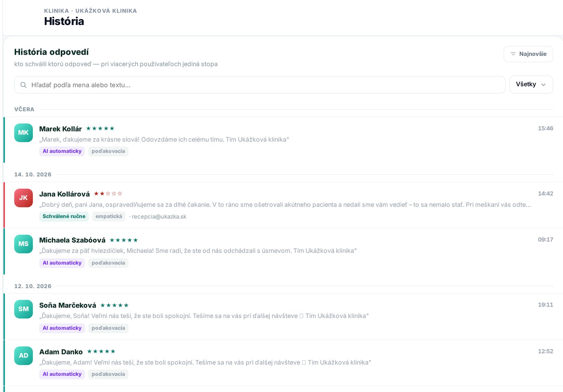Click the 09:17 timestamp

(x=545, y=240)
